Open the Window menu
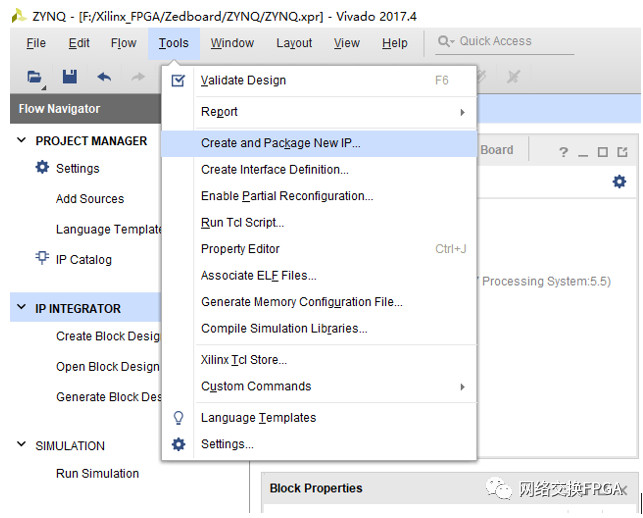 click(x=232, y=43)
